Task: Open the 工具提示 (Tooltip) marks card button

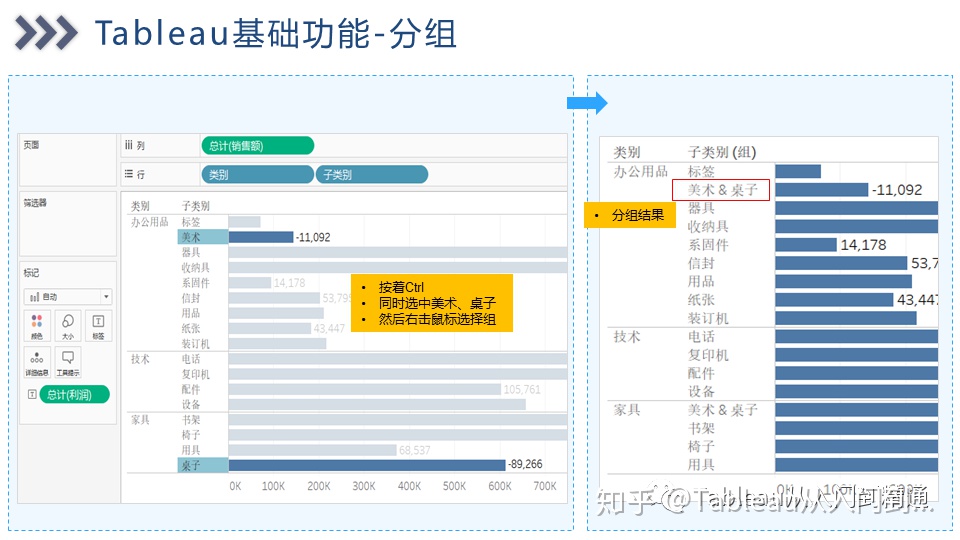Action: [x=67, y=362]
